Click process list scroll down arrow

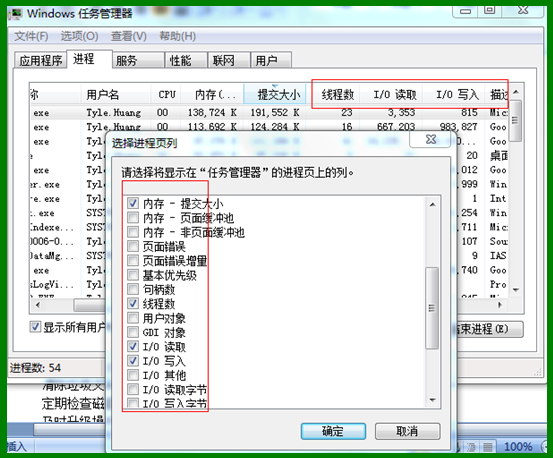pos(516,290)
